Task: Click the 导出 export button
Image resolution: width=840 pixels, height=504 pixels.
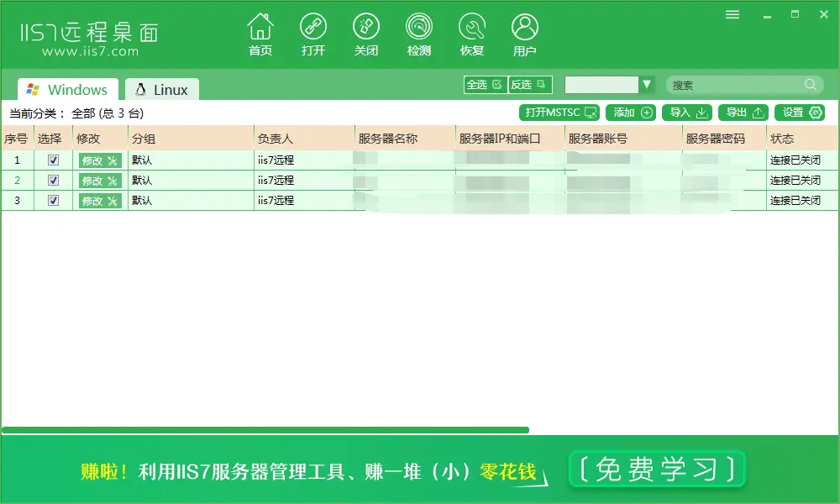Action: click(x=743, y=113)
